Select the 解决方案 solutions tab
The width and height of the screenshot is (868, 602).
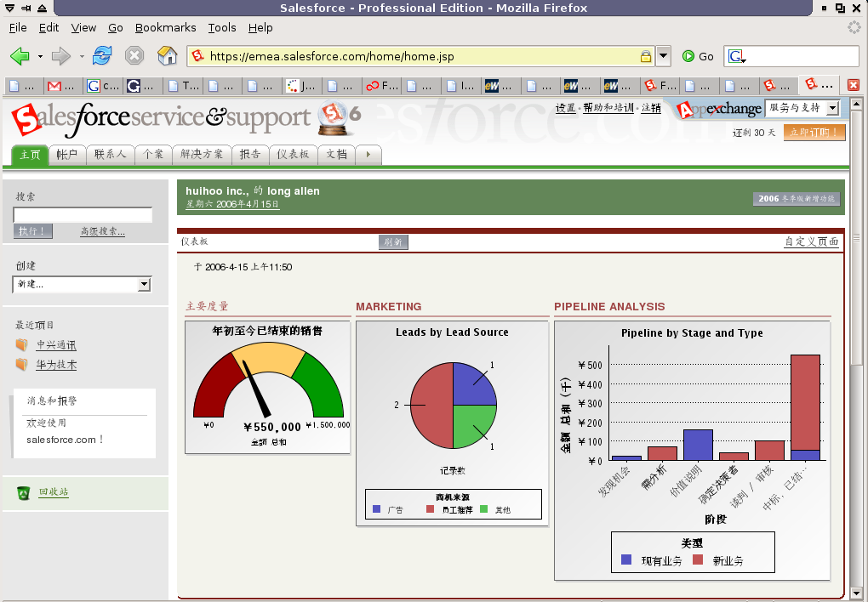point(202,155)
